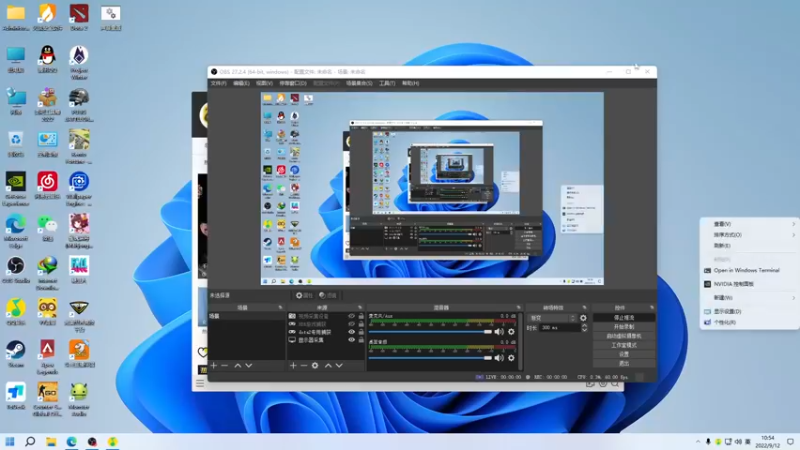Move the selected source up
Image resolution: width=800 pixels, height=450 pixels.
[328, 365]
